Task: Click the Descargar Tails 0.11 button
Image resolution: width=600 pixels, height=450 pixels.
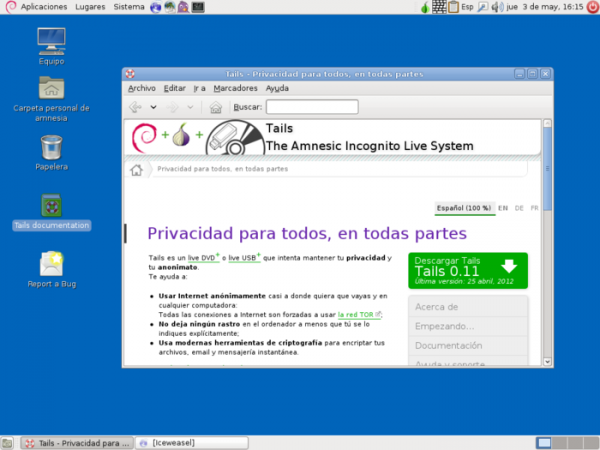Action: click(x=467, y=270)
